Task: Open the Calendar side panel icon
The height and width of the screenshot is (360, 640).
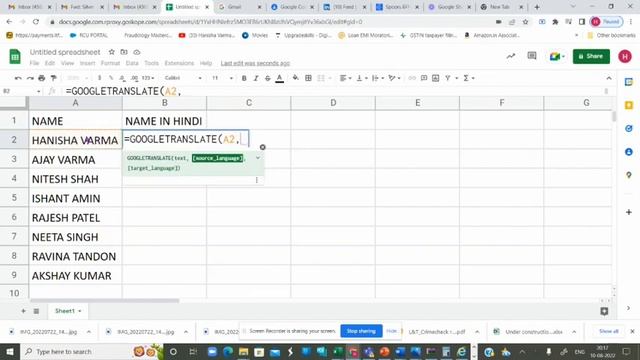Action: coord(629,82)
